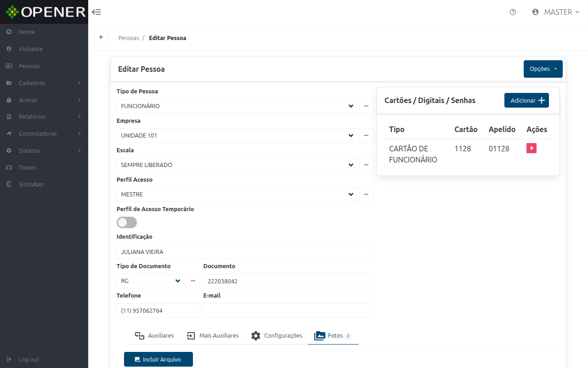Click the OPENER logo

click(x=45, y=12)
